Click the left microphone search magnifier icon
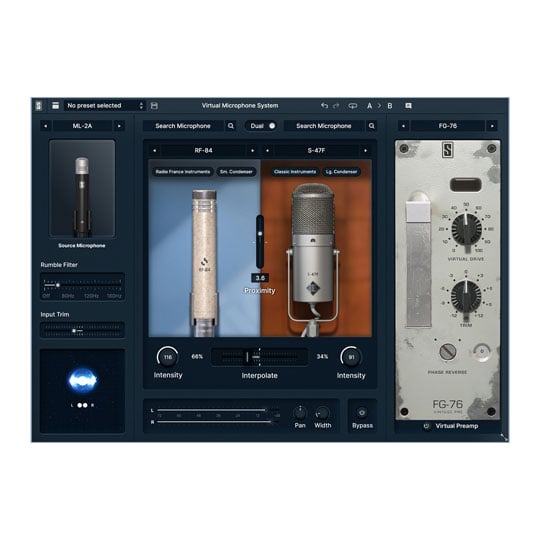Viewport: 540px width, 540px height. (x=231, y=126)
